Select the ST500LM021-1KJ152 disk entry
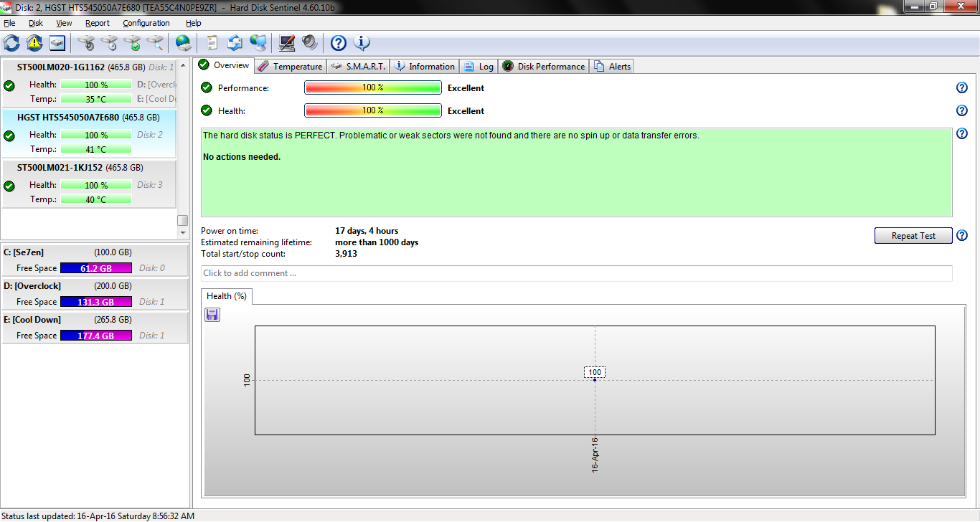This screenshot has width=980, height=522. pyautogui.click(x=89, y=184)
